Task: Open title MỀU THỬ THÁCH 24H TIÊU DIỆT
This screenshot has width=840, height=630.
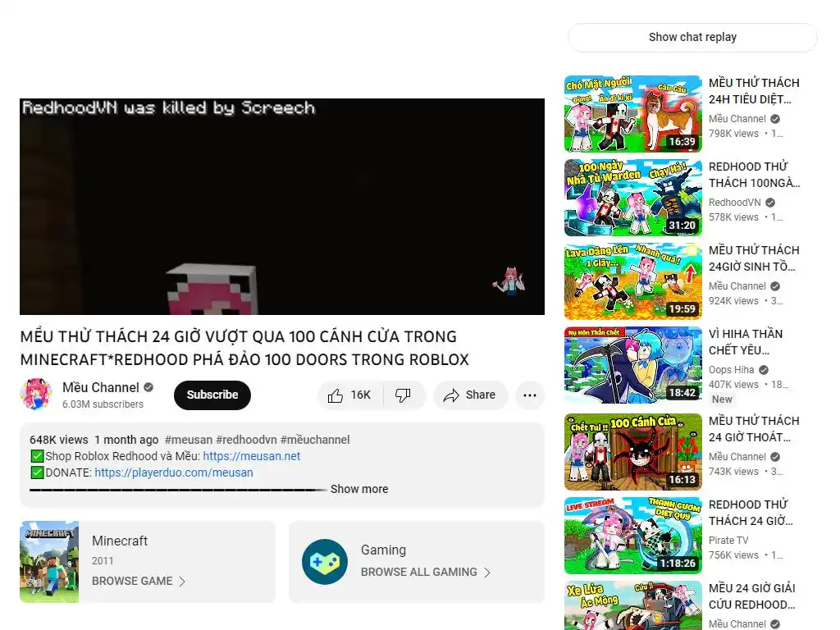Action: (754, 91)
